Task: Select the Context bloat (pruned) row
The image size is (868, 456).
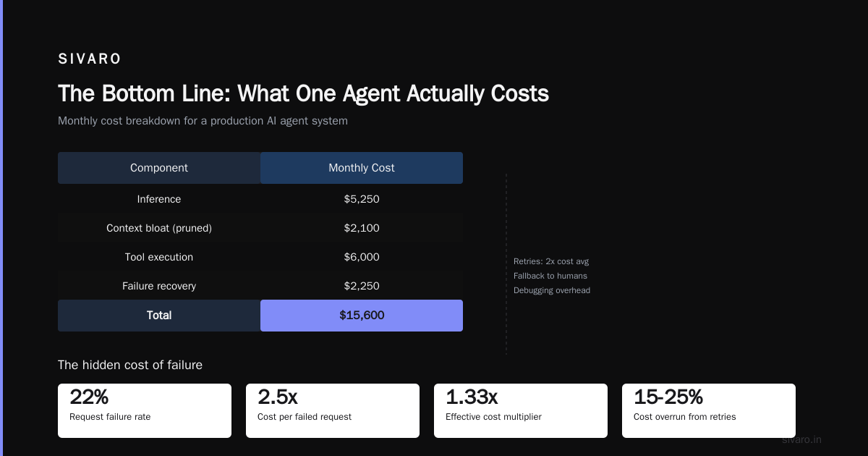Action: point(260,228)
